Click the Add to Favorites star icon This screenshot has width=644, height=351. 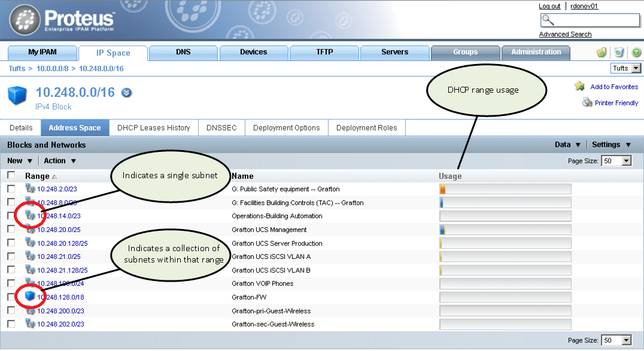point(580,86)
